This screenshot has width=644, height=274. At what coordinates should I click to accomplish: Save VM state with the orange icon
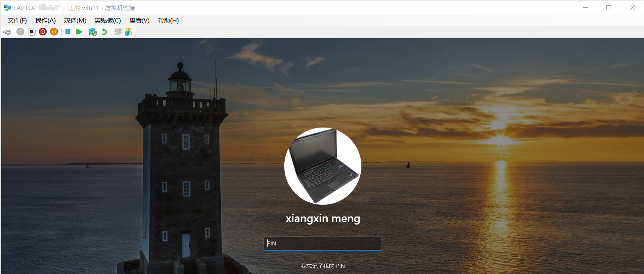pos(54,32)
